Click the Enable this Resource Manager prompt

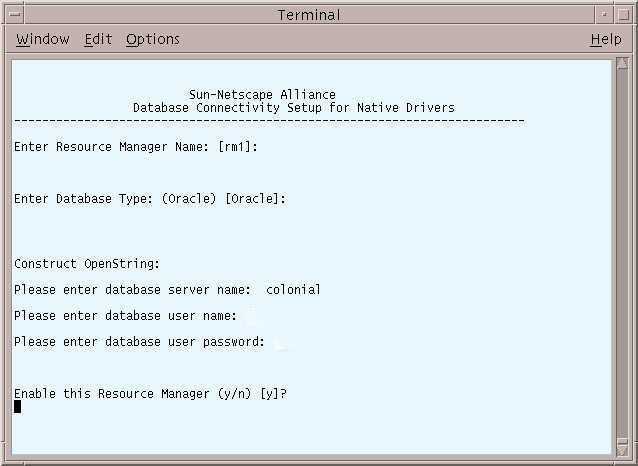[151, 394]
